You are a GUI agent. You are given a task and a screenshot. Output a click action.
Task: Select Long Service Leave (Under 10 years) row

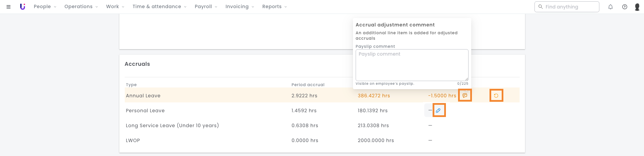[x=172, y=125]
